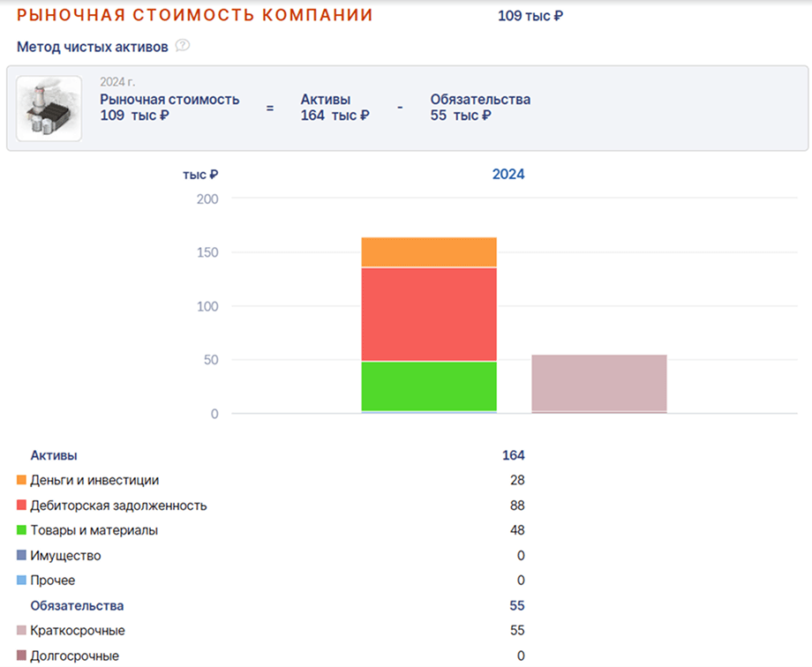Click the value 28 for Деньги и инвестиции
The image size is (812, 667).
tap(517, 480)
